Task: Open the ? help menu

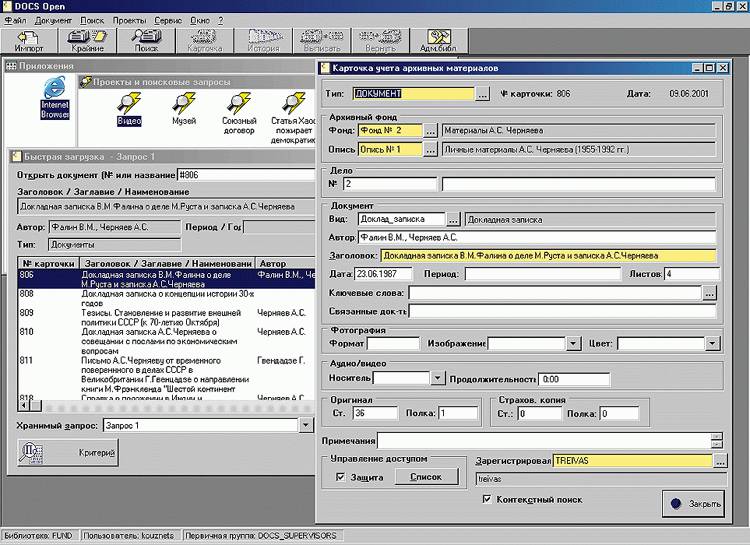Action: [x=221, y=21]
